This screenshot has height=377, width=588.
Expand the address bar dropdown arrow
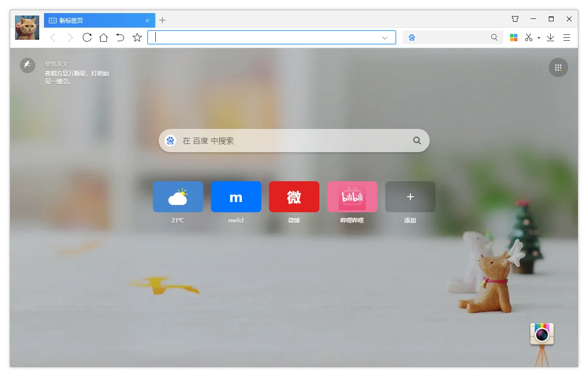click(385, 38)
